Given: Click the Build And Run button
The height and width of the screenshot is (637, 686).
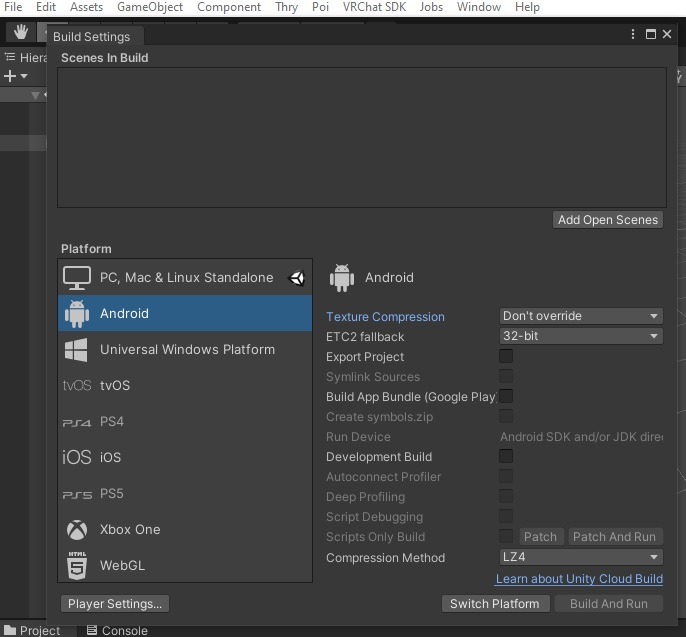Looking at the screenshot, I should coord(609,604).
